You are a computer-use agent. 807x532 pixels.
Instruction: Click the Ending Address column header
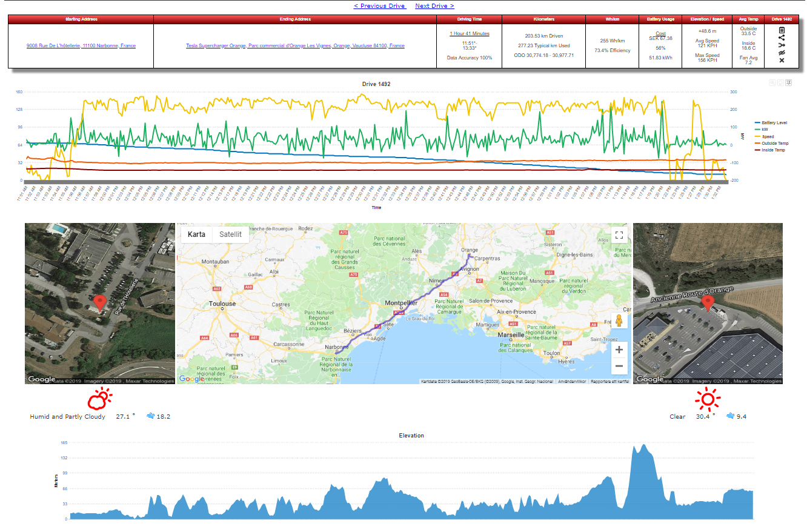tap(295, 19)
